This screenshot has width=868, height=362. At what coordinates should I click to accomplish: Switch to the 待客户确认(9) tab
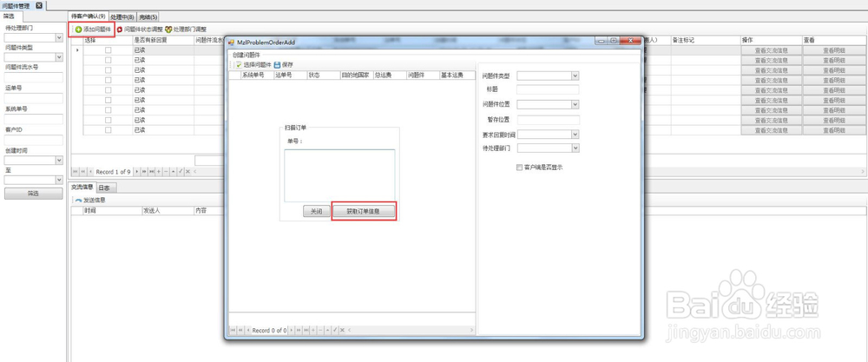tap(89, 16)
